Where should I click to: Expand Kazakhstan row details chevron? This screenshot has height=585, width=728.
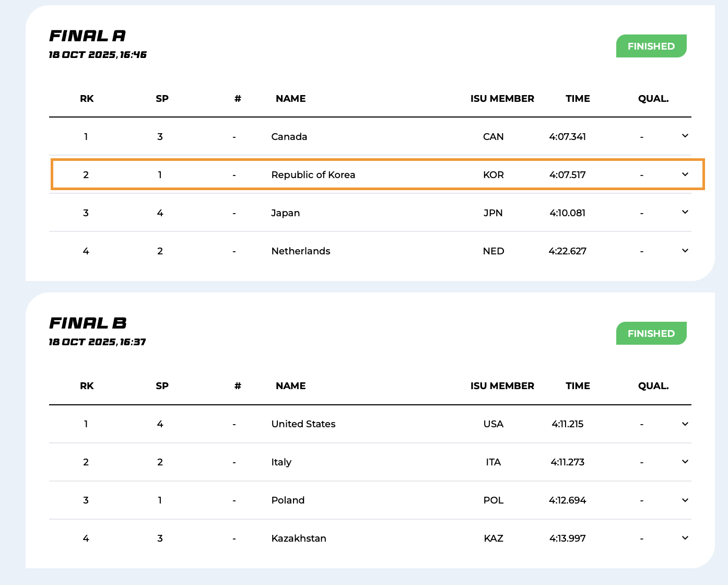tap(685, 538)
